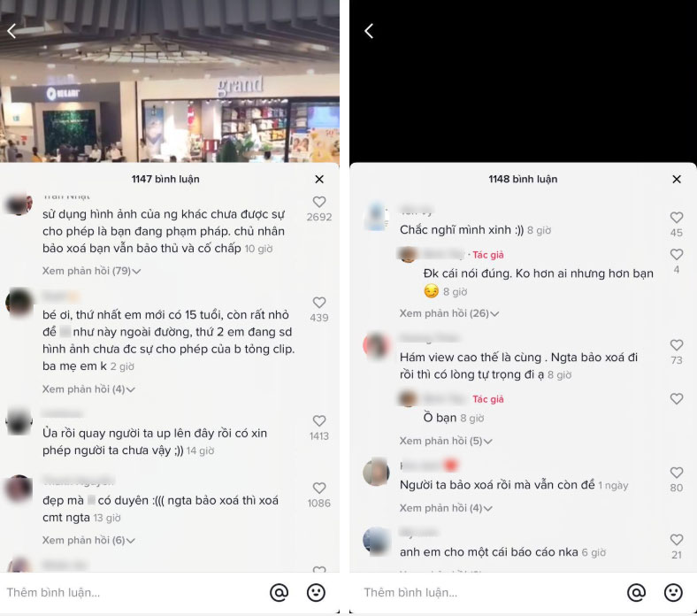Close the 1148 bình luận panel
This screenshot has height=616, width=697.
677,180
